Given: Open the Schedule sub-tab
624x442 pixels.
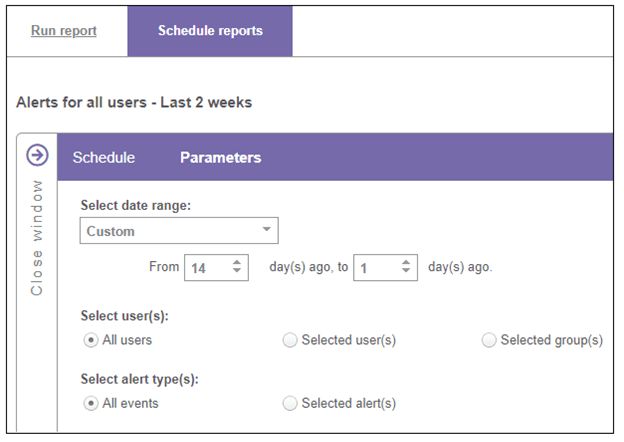Looking at the screenshot, I should point(103,158).
